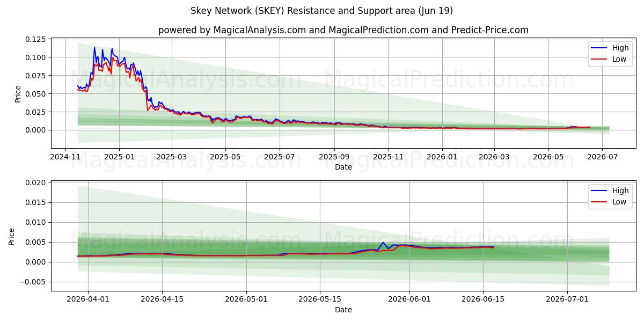Click the 'Date' axis title under bottom chart
This screenshot has width=644, height=322.
coord(343,310)
